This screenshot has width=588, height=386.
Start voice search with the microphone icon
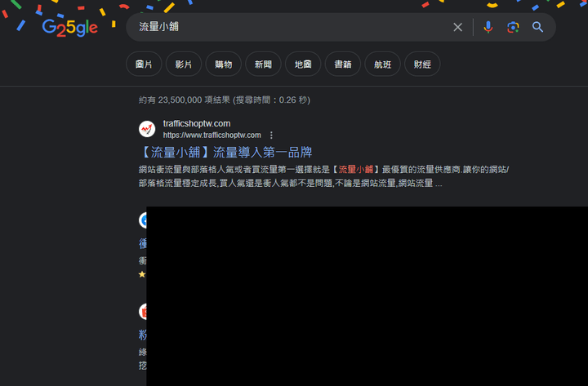488,27
